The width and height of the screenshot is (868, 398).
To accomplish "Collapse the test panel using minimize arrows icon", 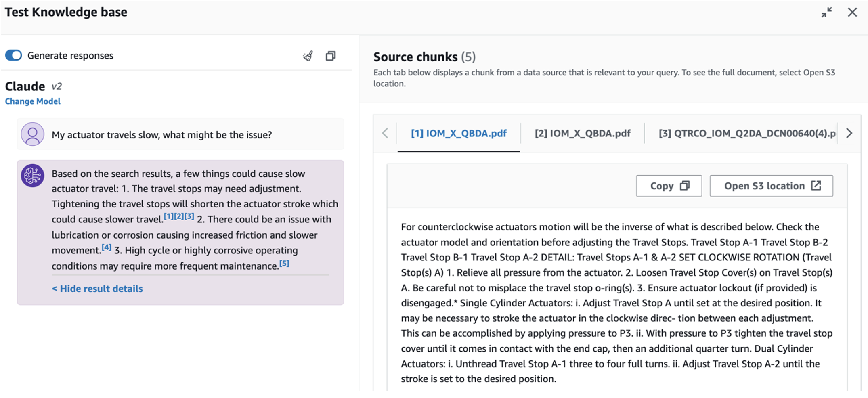I will (826, 13).
